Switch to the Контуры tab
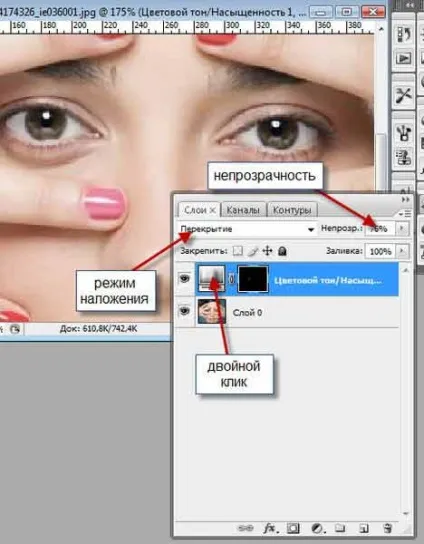This screenshot has height=544, width=424. tap(292, 210)
